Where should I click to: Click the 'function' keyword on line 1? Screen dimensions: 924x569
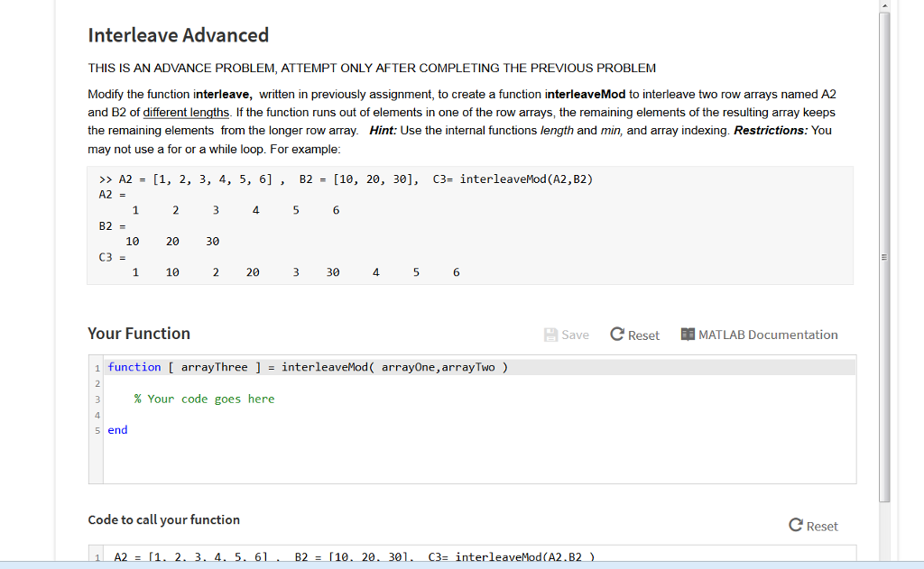pyautogui.click(x=134, y=367)
